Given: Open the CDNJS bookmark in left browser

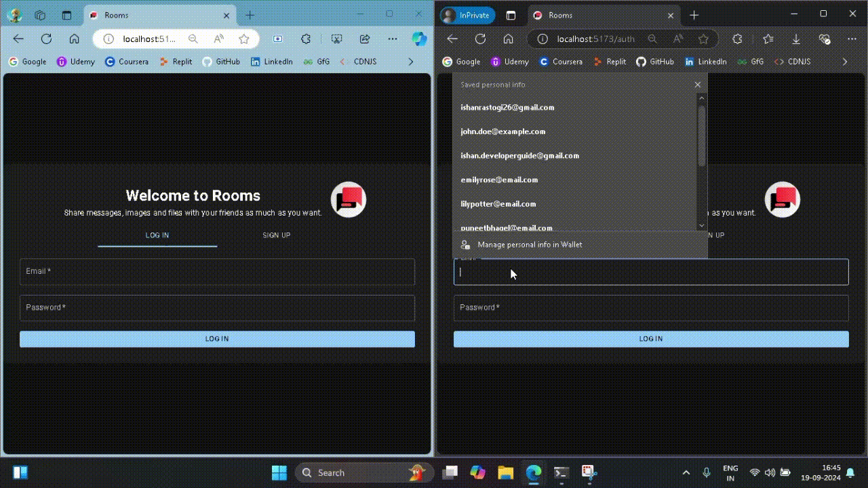Looking at the screenshot, I should 358,62.
